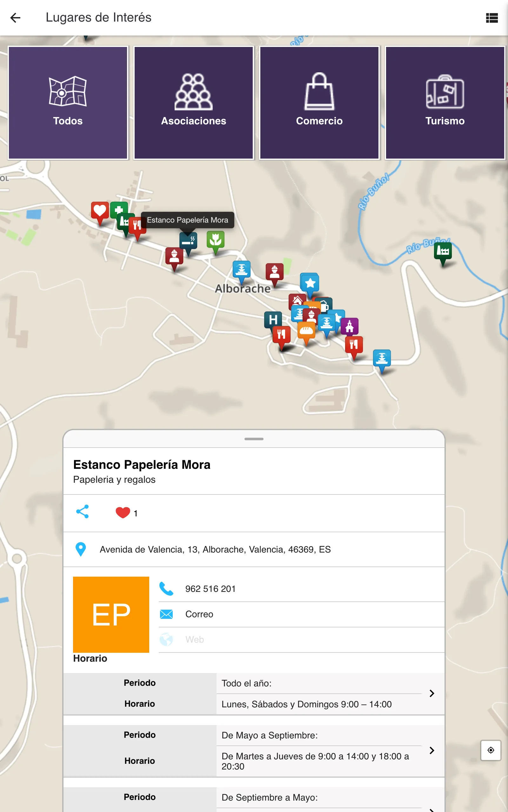
Task: Tap the Estanco Papelería Mora map tooltip
Action: pyautogui.click(x=187, y=220)
